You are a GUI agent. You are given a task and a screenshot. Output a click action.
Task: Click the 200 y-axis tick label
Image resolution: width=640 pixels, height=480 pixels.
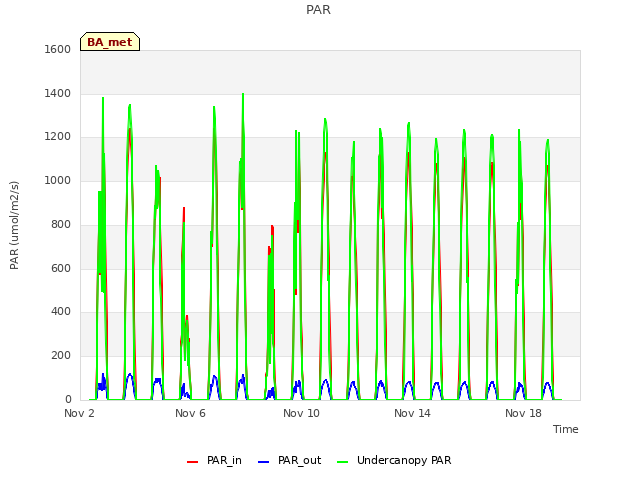click(61, 356)
